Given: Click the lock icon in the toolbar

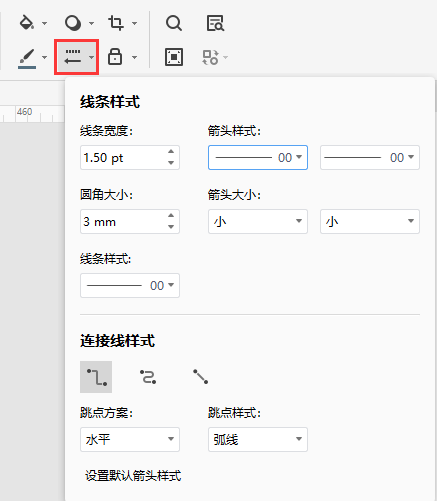Looking at the screenshot, I should pyautogui.click(x=115, y=57).
